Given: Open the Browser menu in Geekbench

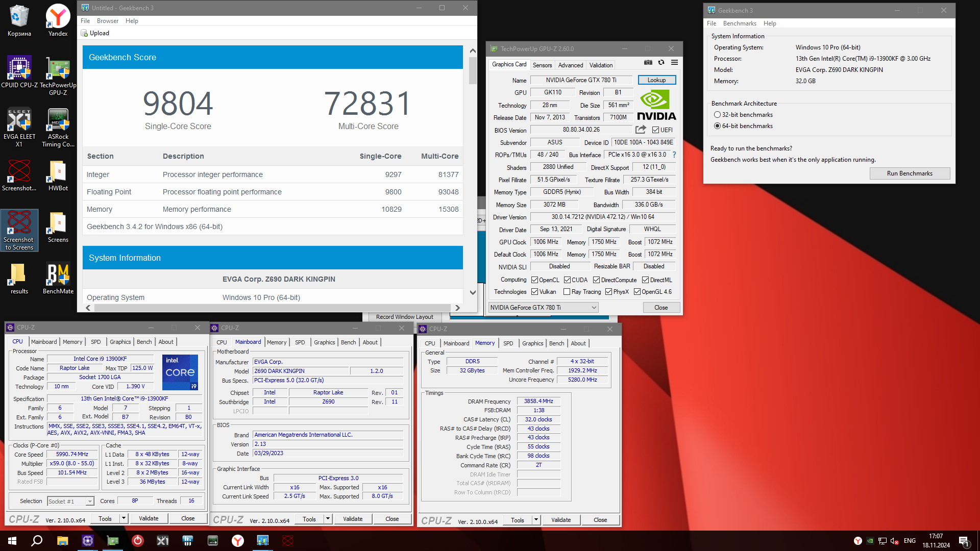Looking at the screenshot, I should (x=108, y=21).
